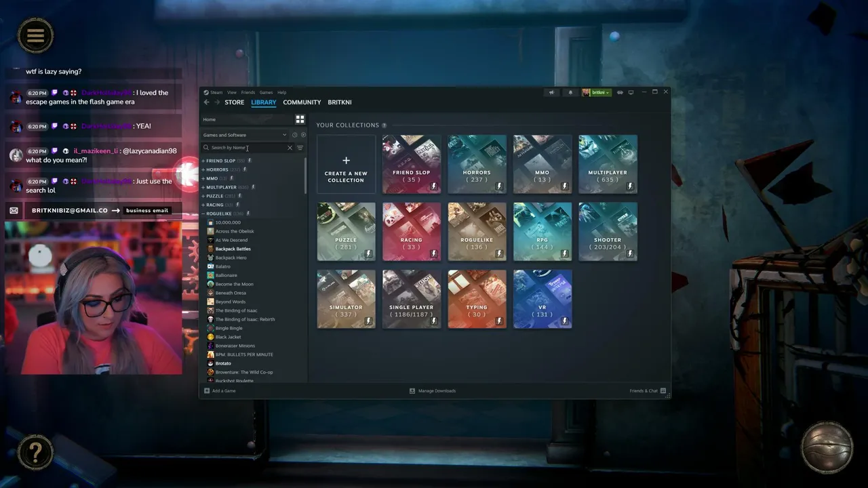The height and width of the screenshot is (488, 868).
Task: Open the SIMULATOR collection tile
Action: (346, 299)
